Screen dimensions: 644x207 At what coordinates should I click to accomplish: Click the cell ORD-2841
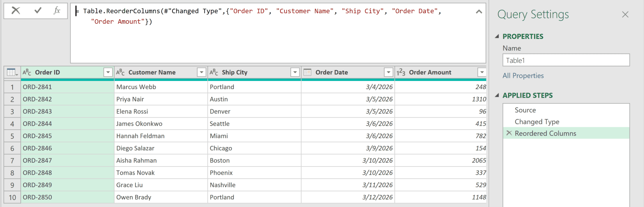tap(67, 87)
